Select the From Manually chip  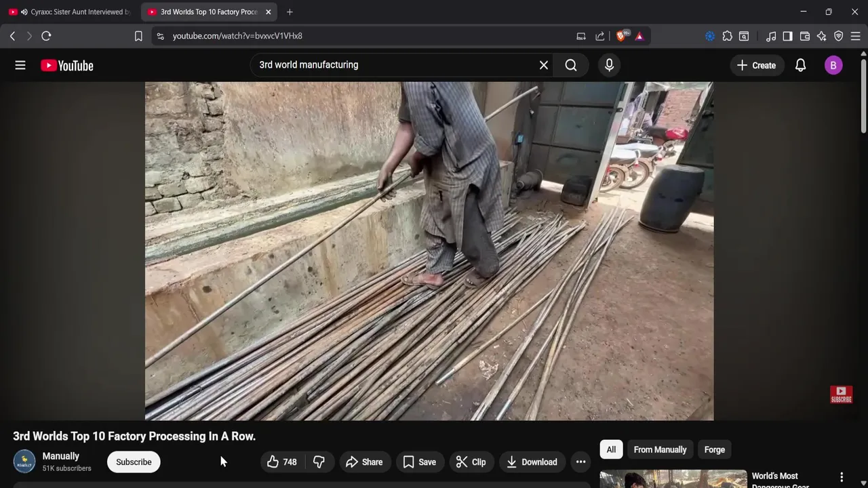(660, 449)
